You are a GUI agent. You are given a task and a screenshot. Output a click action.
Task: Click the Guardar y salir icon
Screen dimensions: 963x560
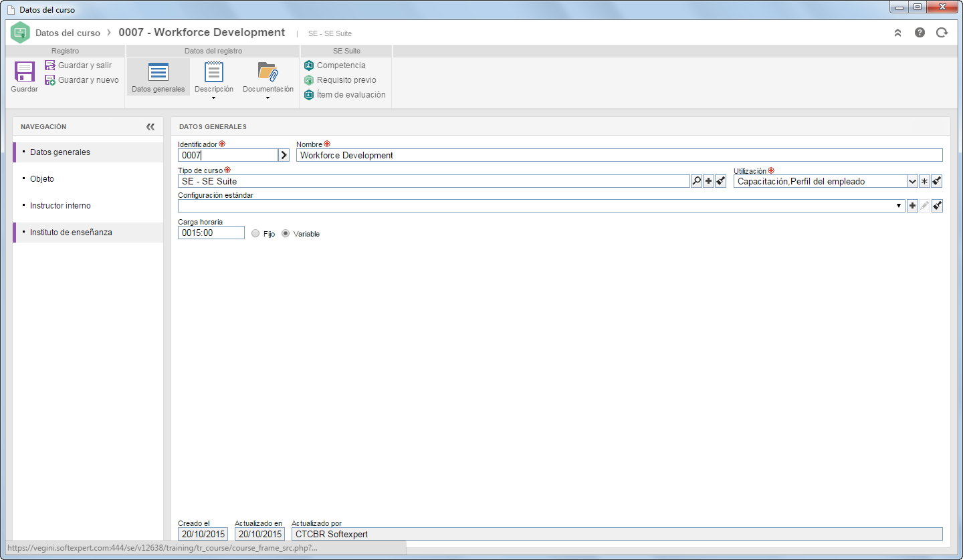[x=50, y=65]
